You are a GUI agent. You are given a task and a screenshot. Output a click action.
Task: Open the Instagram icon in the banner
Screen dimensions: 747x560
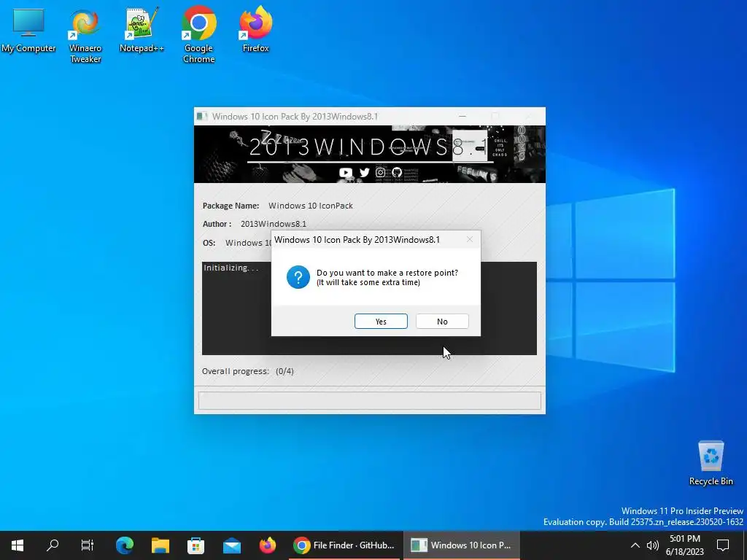tap(380, 172)
